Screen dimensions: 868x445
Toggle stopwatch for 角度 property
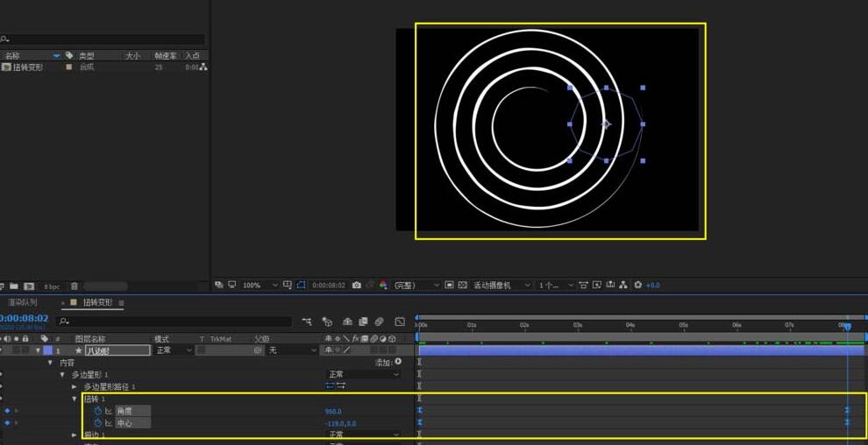coord(98,411)
